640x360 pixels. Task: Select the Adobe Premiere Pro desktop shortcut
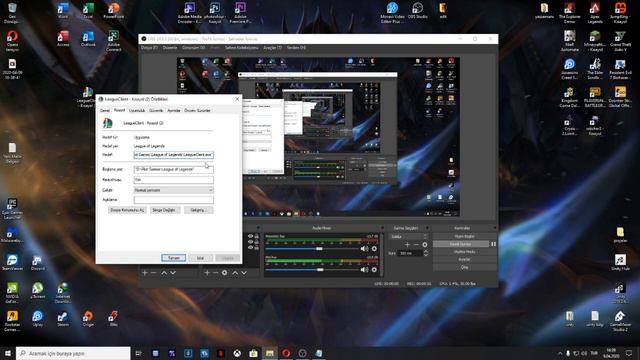(240, 13)
